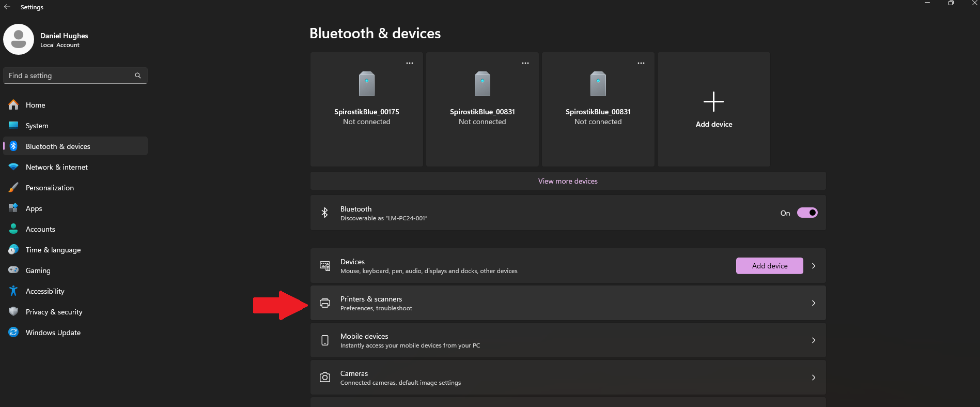Open Printers & scanners settings
This screenshot has height=407, width=980.
568,303
